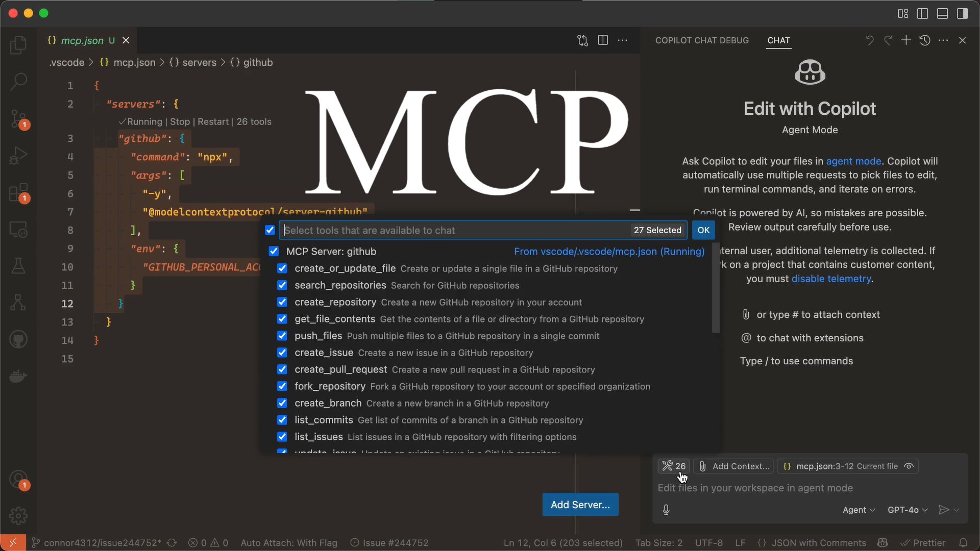Image resolution: width=980 pixels, height=551 pixels.
Task: Click Add Context... button
Action: pos(734,466)
